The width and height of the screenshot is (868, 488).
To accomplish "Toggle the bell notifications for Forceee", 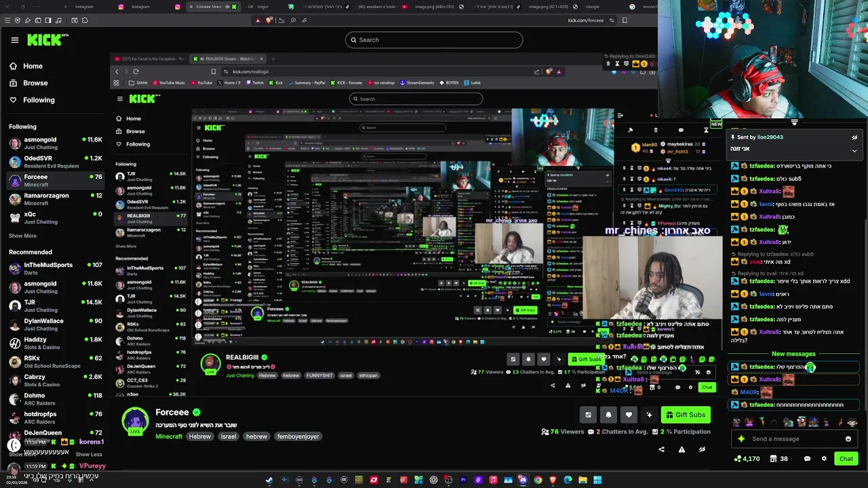I will click(608, 415).
